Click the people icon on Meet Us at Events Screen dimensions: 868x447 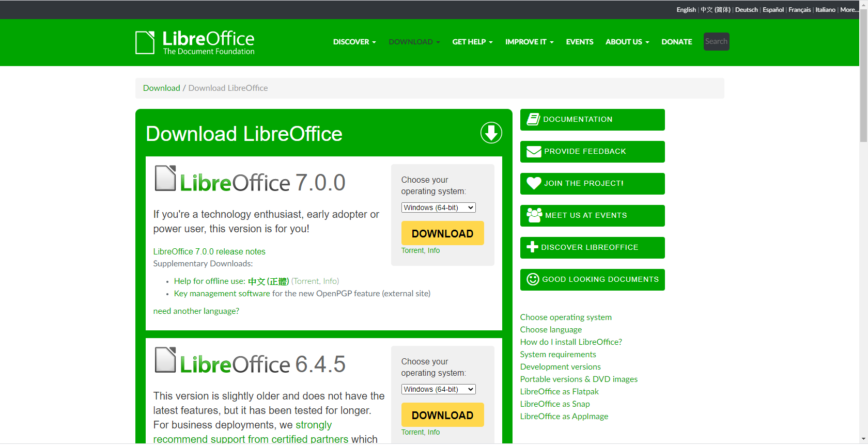(x=534, y=215)
